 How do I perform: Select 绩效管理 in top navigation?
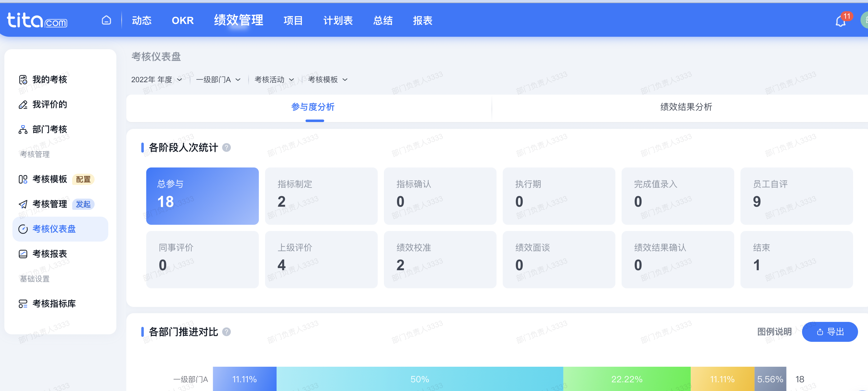(x=239, y=20)
